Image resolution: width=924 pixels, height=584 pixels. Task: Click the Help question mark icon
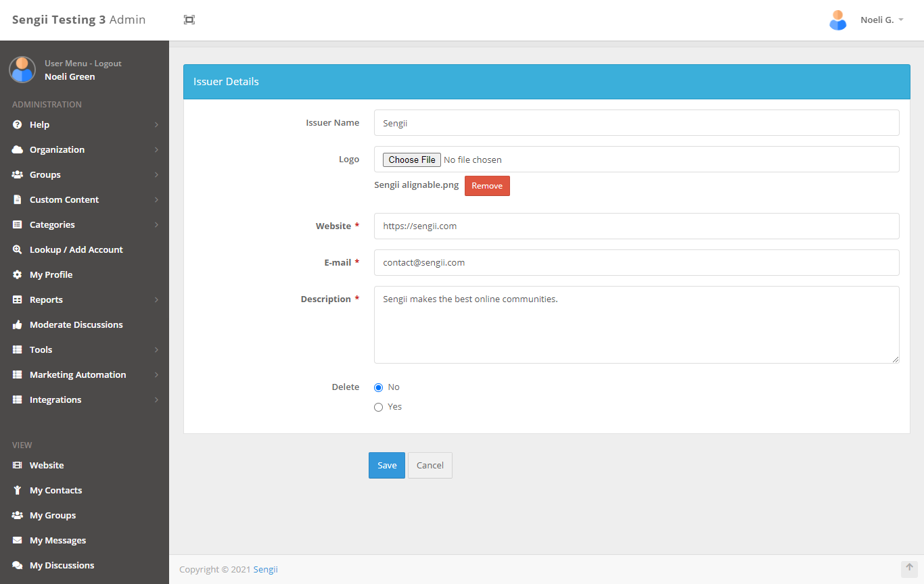coord(18,124)
